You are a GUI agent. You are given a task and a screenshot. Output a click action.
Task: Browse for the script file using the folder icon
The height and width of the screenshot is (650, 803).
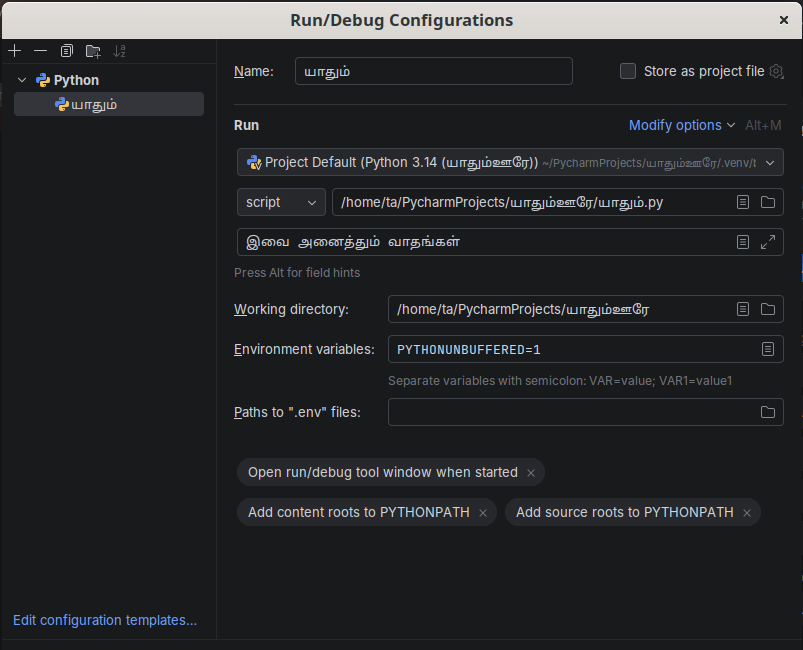tap(768, 202)
